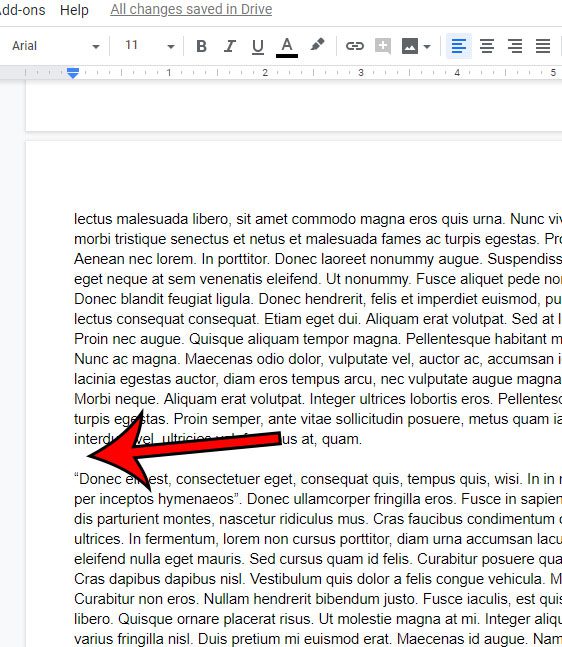Viewport: 562px width, 647px height.
Task: Open the Add-ons menu
Action: click(23, 9)
